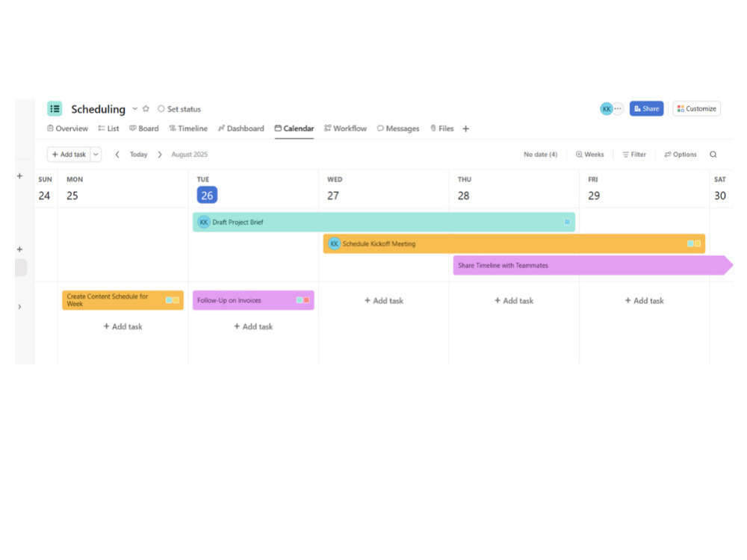
Task: Add task under Friday column
Action: pyautogui.click(x=644, y=301)
